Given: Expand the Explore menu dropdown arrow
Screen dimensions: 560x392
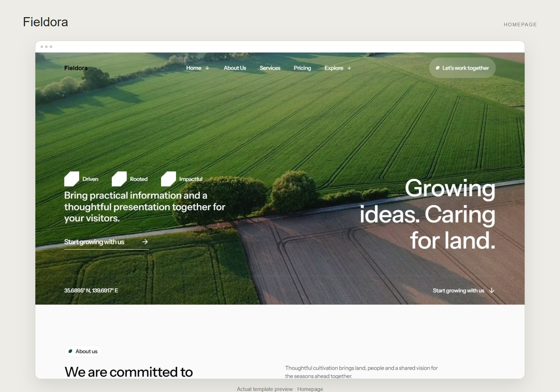Looking at the screenshot, I should coord(349,68).
